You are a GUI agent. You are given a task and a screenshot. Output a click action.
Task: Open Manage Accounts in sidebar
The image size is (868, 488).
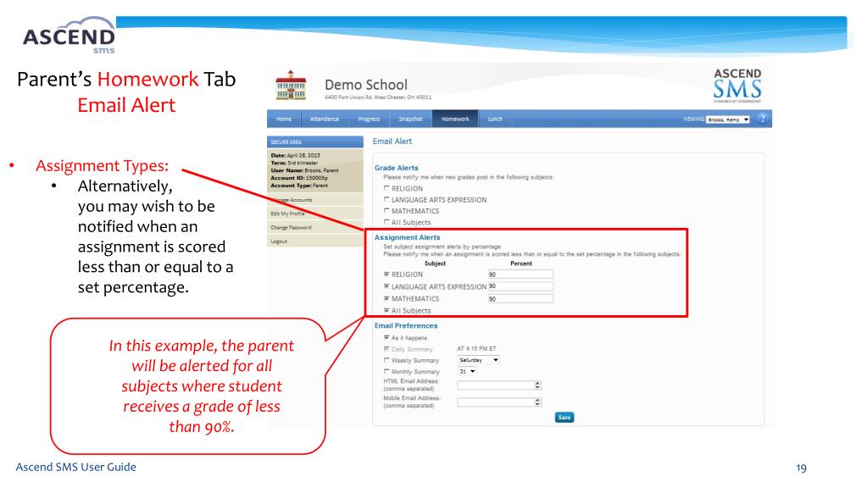(292, 200)
